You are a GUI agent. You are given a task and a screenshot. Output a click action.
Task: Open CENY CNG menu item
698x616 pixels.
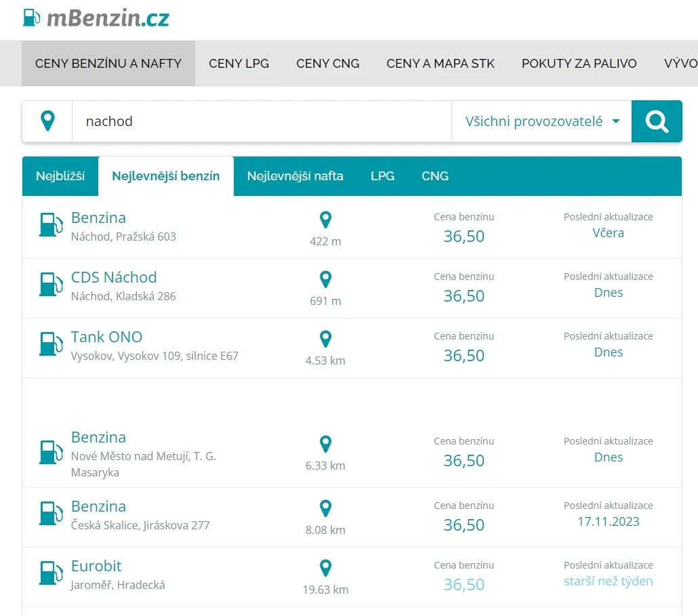pos(327,63)
